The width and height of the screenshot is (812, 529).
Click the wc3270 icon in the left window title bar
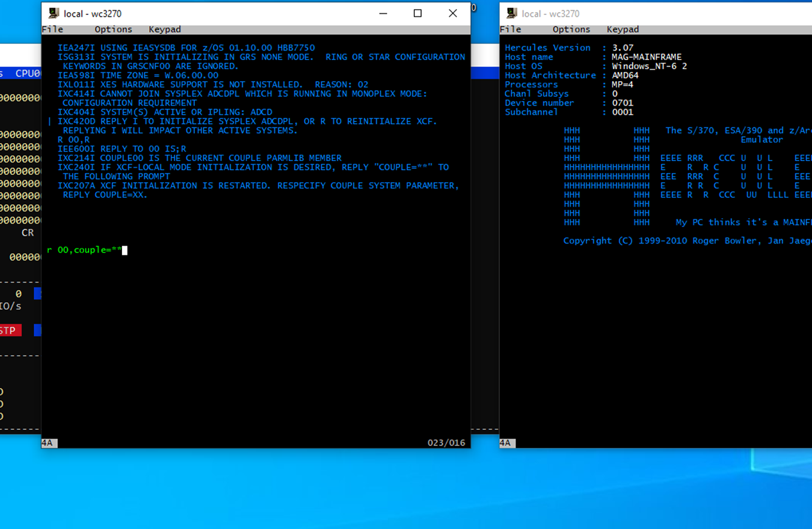point(54,13)
